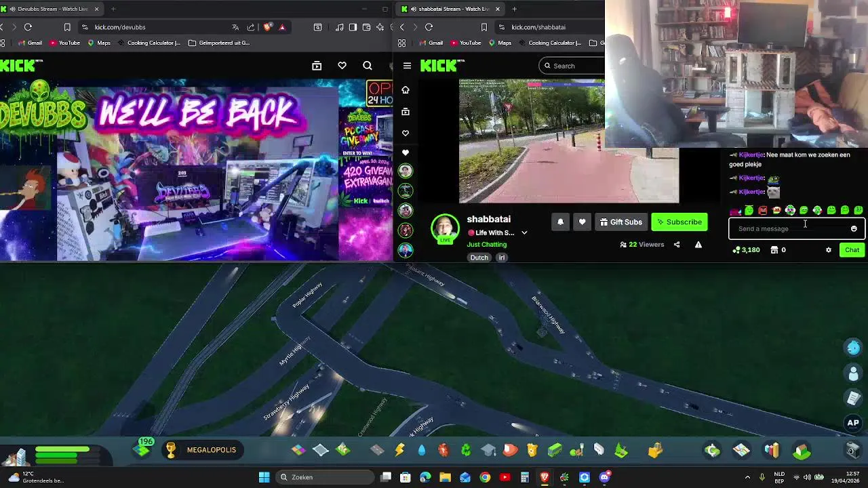The height and width of the screenshot is (488, 868).
Task: Click the Brave Shields icon in devubbs window
Action: 267,27
